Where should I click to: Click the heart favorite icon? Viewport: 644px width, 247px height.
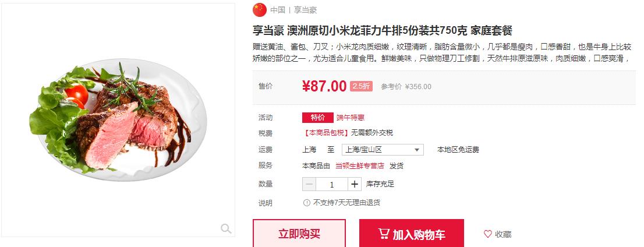point(487,234)
